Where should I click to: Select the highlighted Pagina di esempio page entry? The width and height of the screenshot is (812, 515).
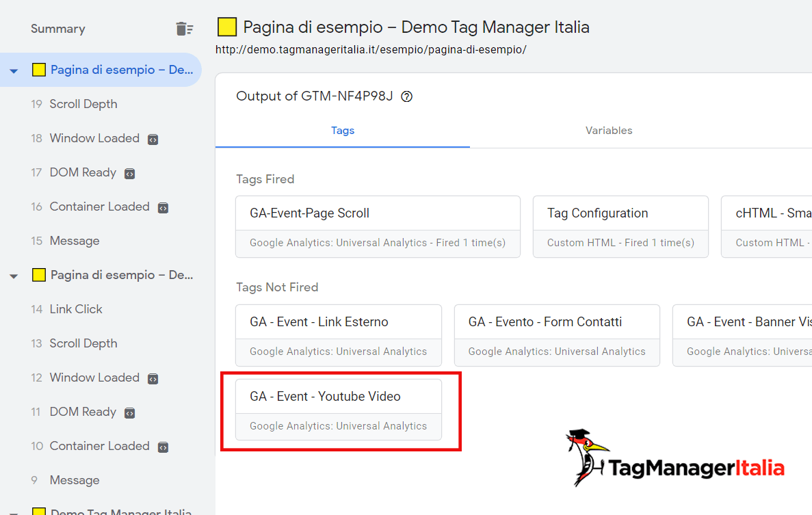(x=101, y=70)
